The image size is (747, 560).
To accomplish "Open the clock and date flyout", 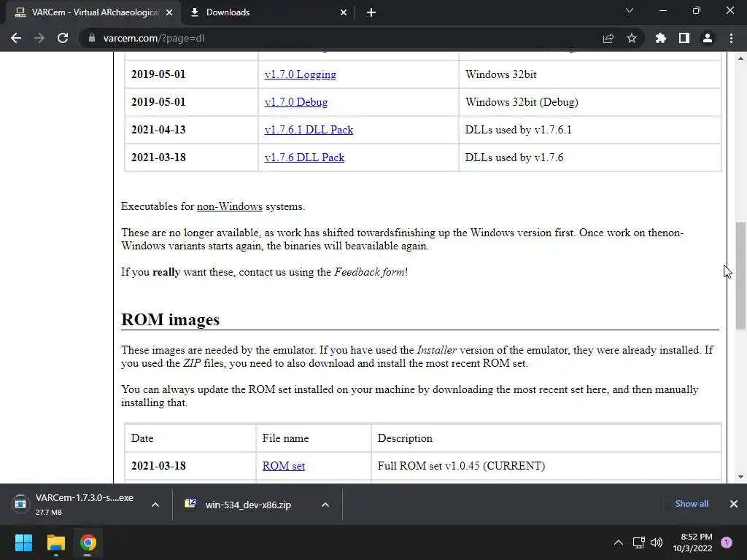I will [x=692, y=542].
